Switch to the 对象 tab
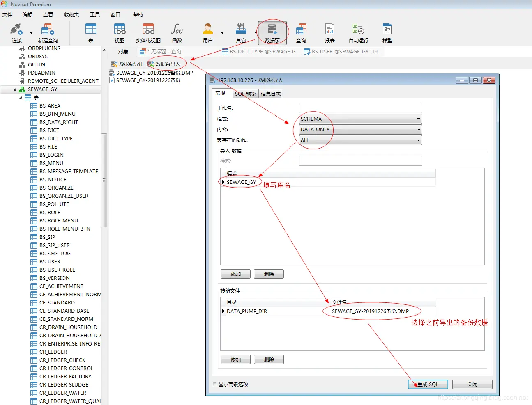 tap(123, 52)
